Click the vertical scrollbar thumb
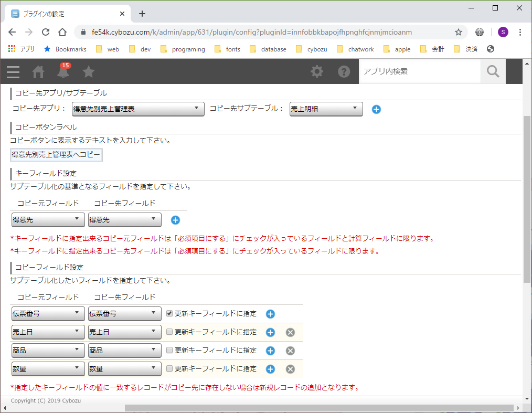The height and width of the screenshot is (413, 532). point(527,199)
